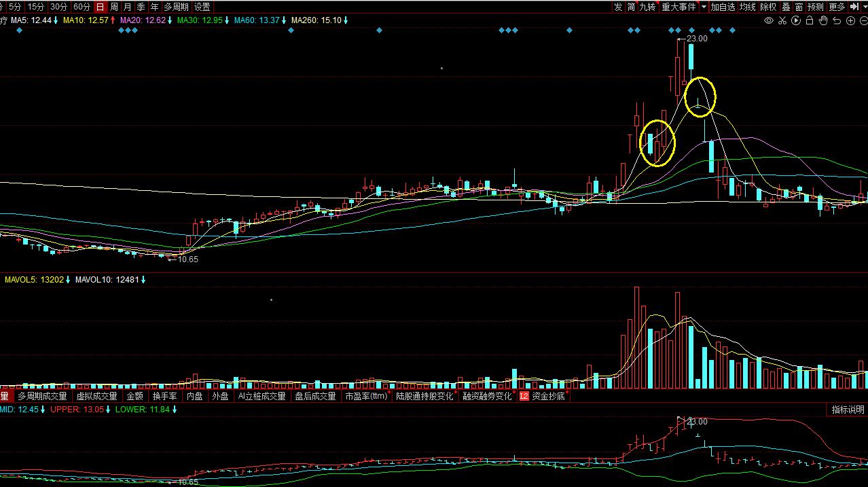
Task: Open the dropdown arrow next to 重大事件
Action: [704, 7]
